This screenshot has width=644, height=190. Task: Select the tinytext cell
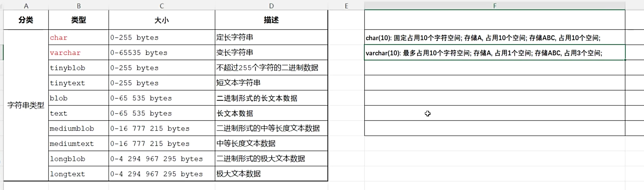tap(79, 83)
